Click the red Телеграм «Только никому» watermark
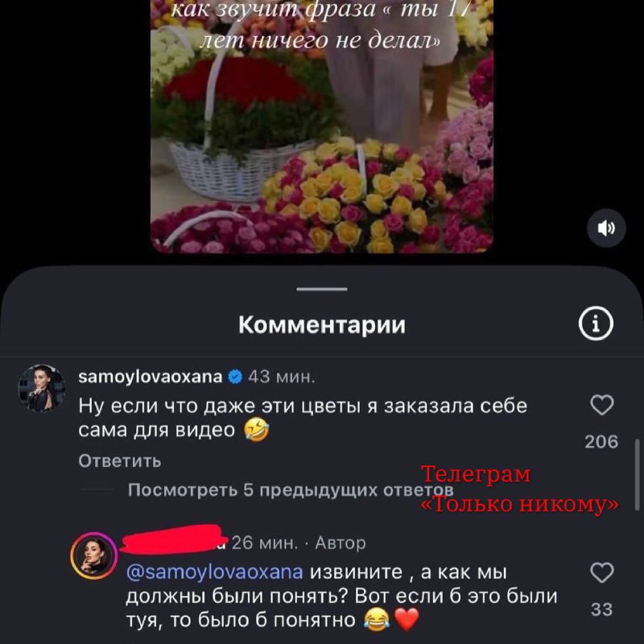Image resolution: width=644 pixels, height=644 pixels. [520, 489]
